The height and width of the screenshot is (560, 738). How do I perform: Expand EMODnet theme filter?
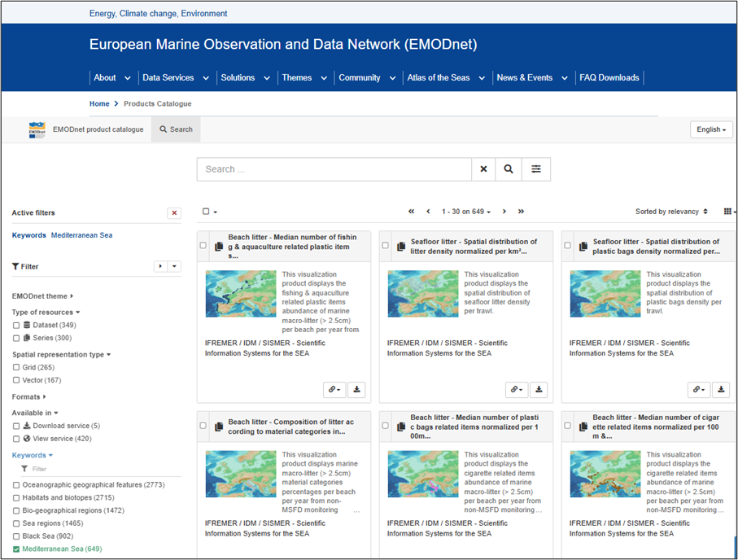[x=42, y=296]
